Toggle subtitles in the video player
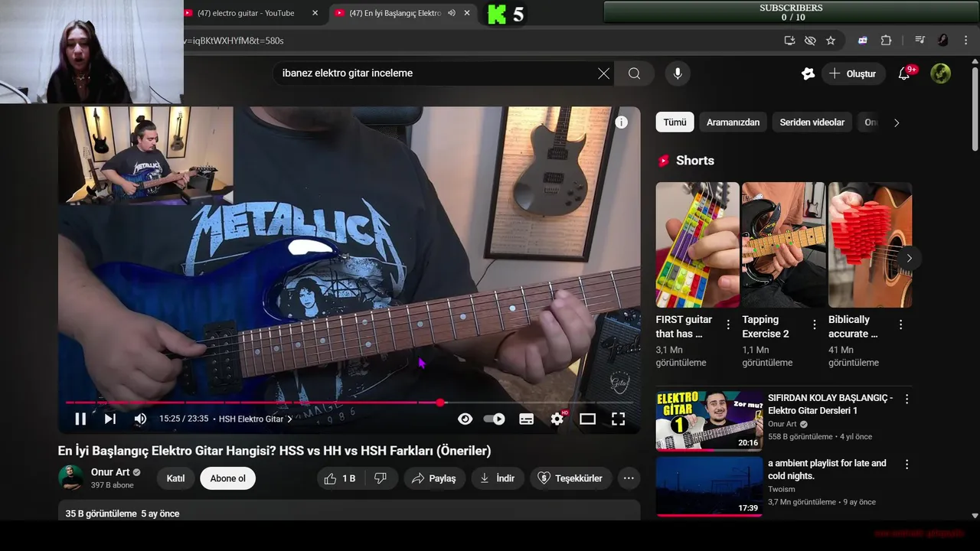 tap(526, 419)
